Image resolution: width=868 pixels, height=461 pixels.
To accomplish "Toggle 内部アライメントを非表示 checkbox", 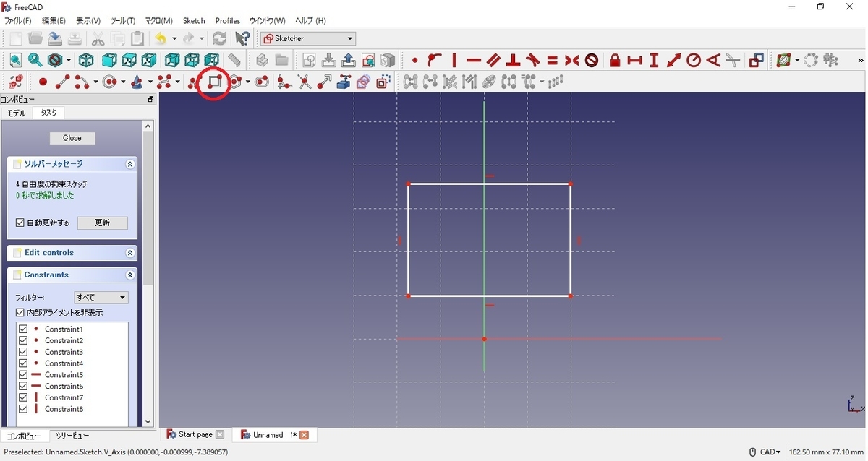I will 20,313.
